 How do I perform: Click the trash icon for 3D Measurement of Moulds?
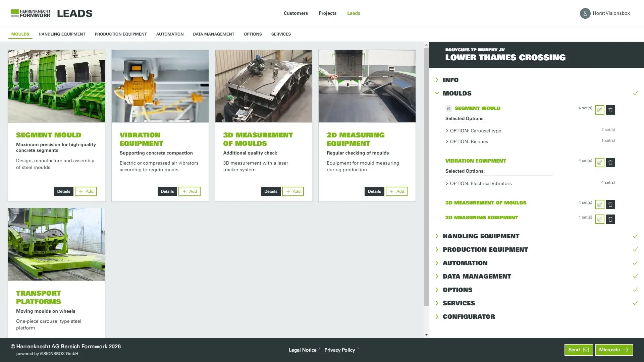coord(610,204)
